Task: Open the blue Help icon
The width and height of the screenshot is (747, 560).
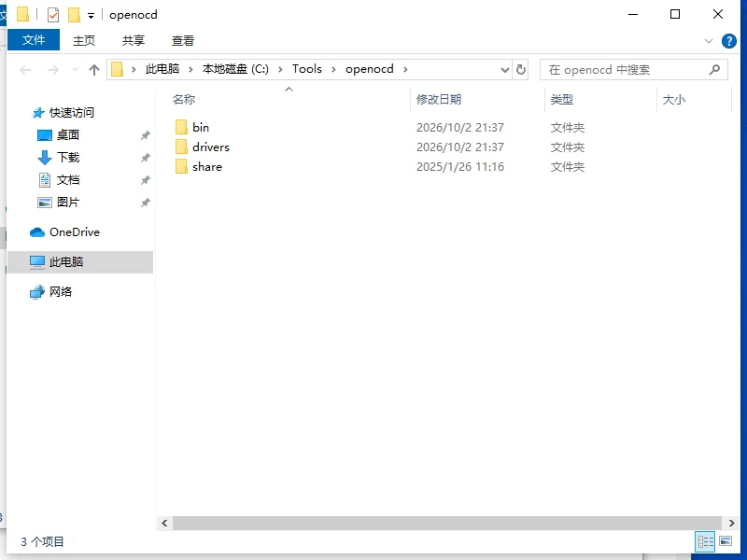Action: coord(729,41)
